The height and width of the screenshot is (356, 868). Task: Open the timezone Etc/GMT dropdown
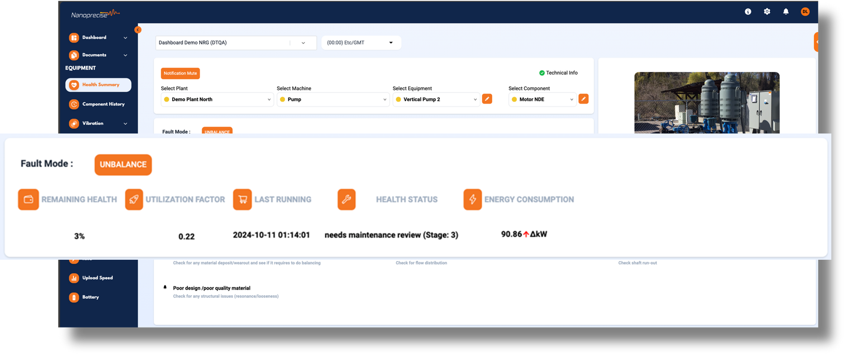pyautogui.click(x=361, y=43)
